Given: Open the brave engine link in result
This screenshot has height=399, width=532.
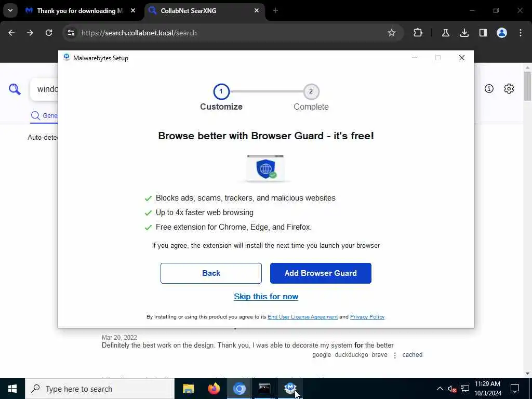Looking at the screenshot, I should (x=379, y=354).
